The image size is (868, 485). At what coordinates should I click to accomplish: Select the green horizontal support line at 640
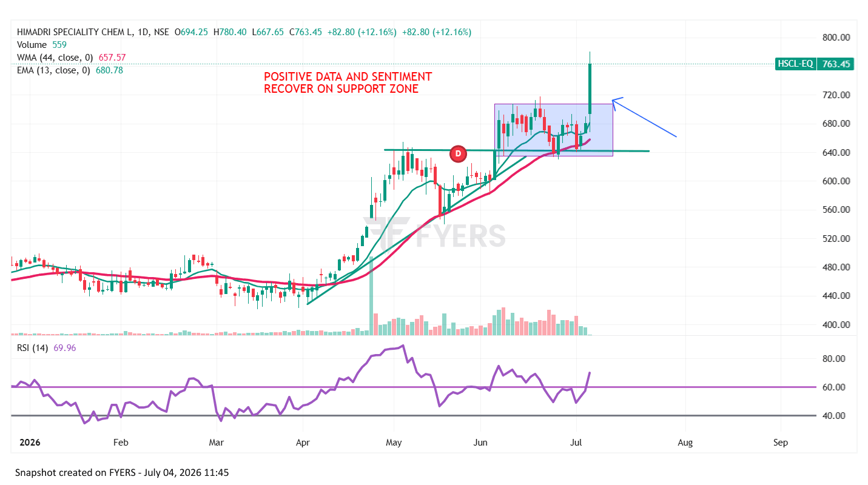point(516,150)
